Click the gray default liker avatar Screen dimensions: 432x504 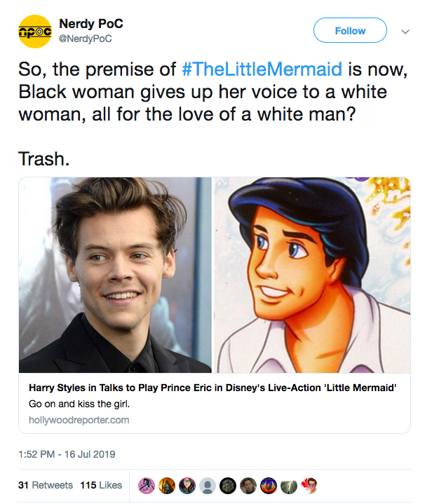(208, 485)
